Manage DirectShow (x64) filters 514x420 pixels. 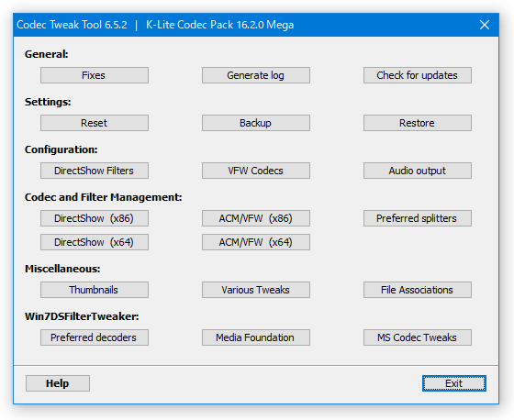[95, 242]
